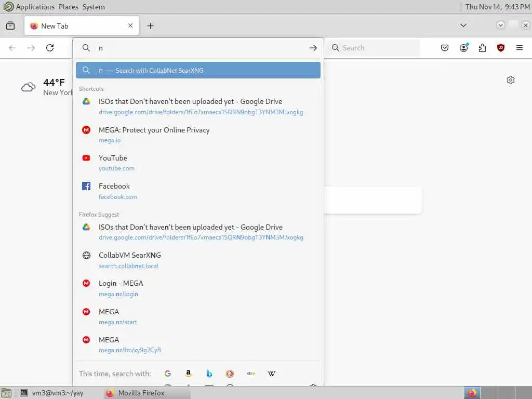Select Search with CollabNet SearXNG suggestion
The height and width of the screenshot is (399, 532).
click(198, 70)
